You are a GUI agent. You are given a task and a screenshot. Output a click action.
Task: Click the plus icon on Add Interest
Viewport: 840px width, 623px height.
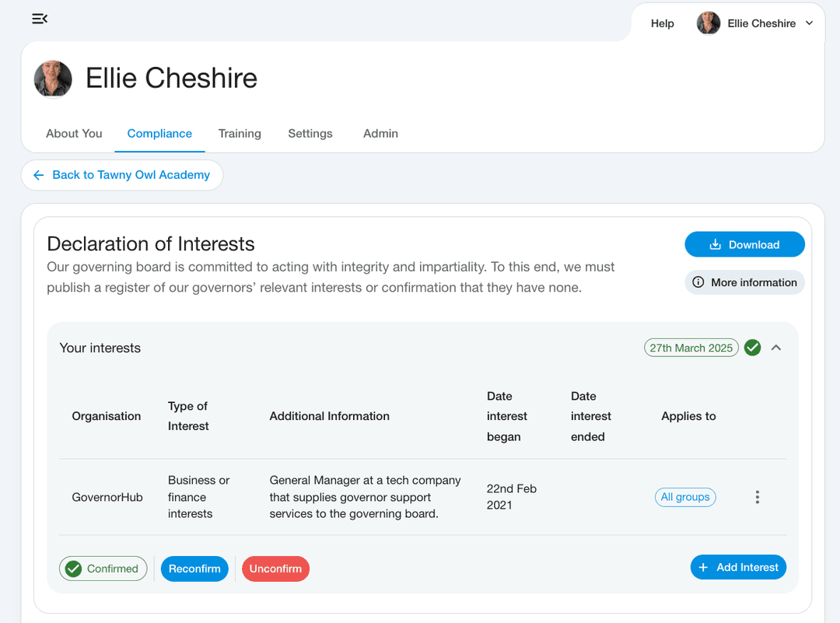(703, 568)
